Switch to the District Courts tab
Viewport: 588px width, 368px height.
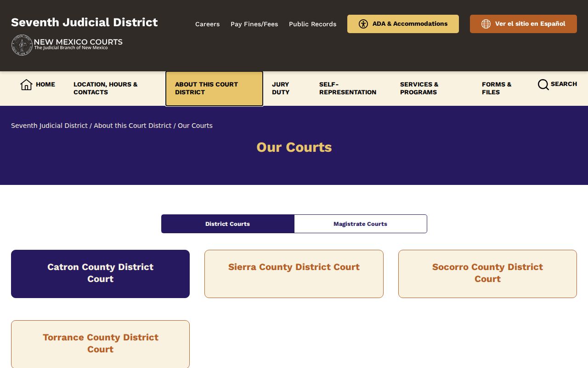228,224
